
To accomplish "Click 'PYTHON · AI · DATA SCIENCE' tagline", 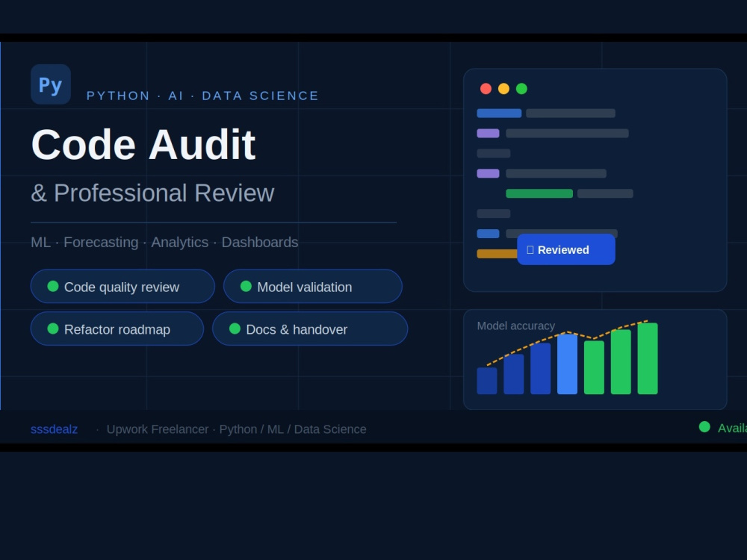I will [x=202, y=96].
